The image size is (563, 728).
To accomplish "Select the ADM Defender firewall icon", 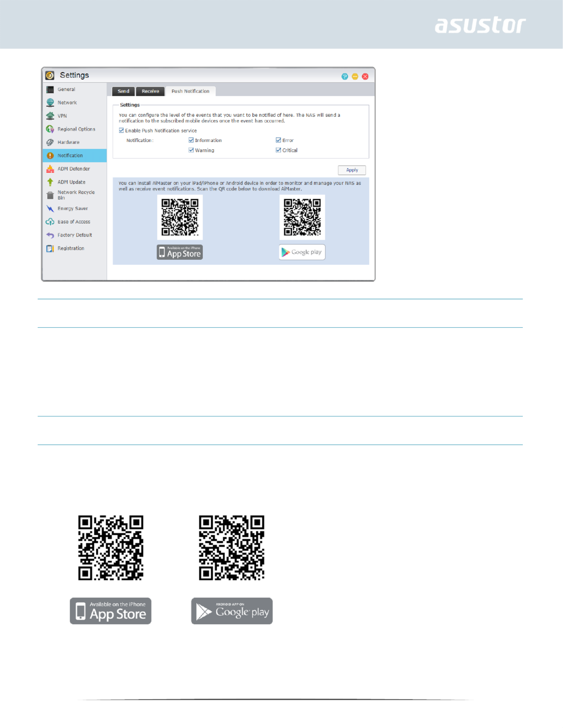I will [x=50, y=169].
